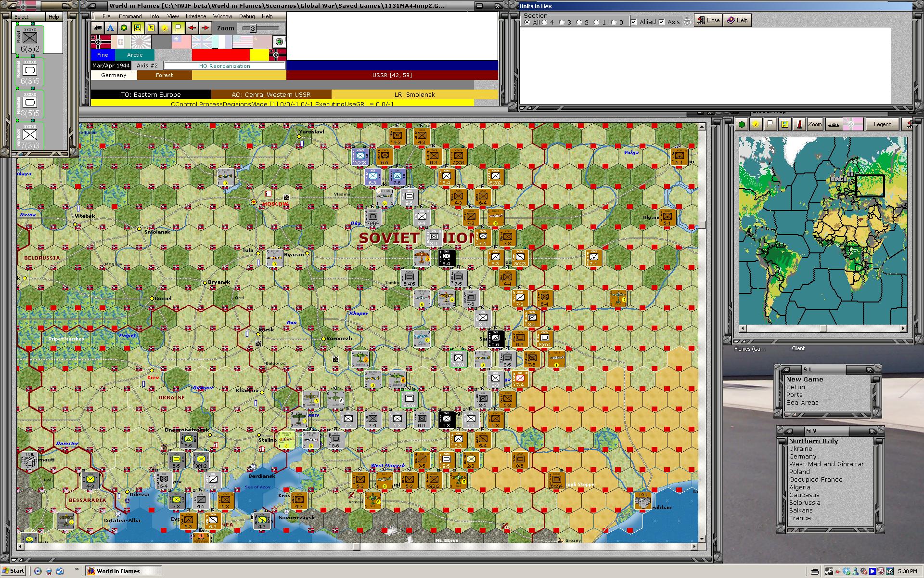Viewport: 924px width, 578px height.
Task: Select section 3 radio button
Action: pyautogui.click(x=562, y=22)
